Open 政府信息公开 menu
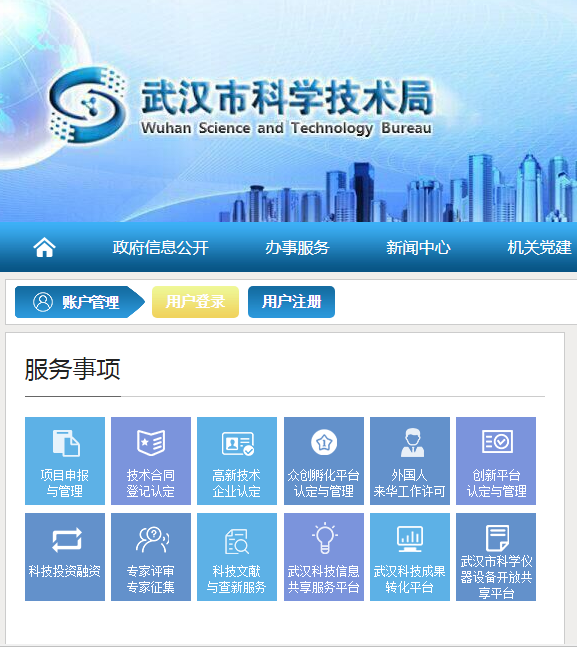This screenshot has width=577, height=647. coord(161,248)
